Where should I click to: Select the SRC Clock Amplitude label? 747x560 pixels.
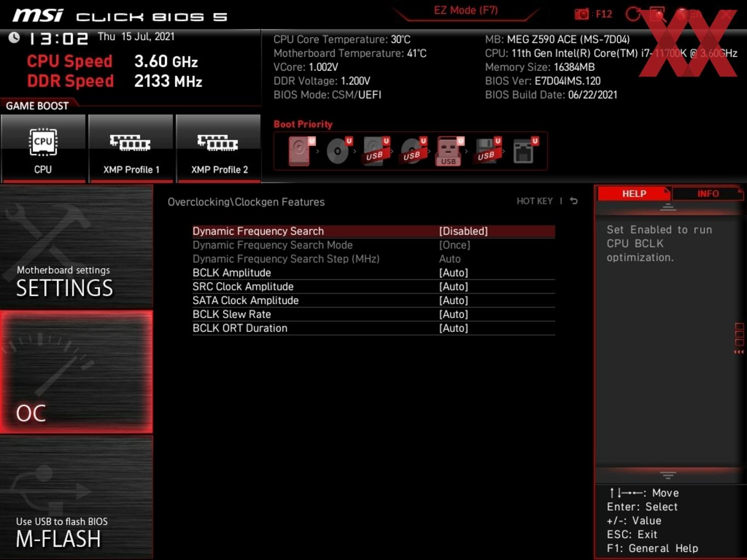243,287
